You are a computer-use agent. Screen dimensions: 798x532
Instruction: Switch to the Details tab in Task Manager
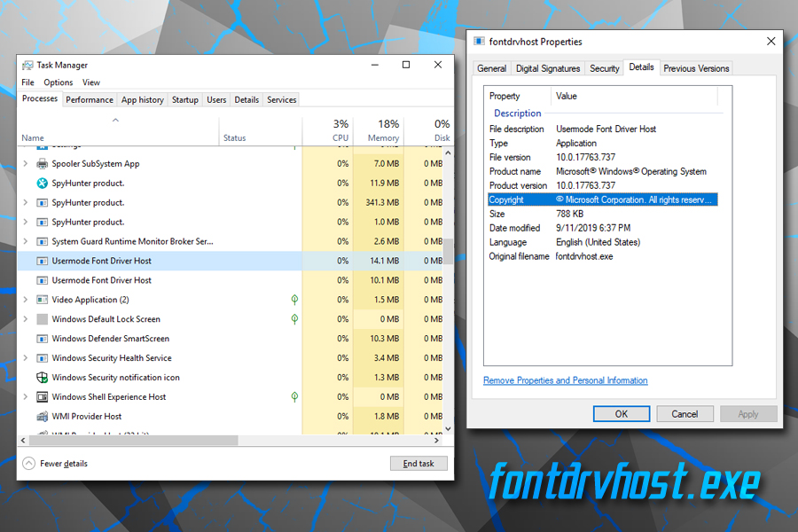pyautogui.click(x=246, y=100)
